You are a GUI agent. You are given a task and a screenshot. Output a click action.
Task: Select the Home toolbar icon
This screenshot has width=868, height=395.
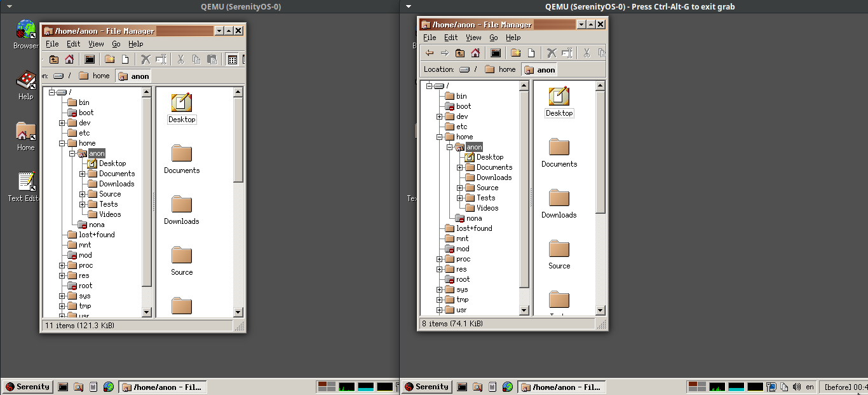pyautogui.click(x=475, y=53)
